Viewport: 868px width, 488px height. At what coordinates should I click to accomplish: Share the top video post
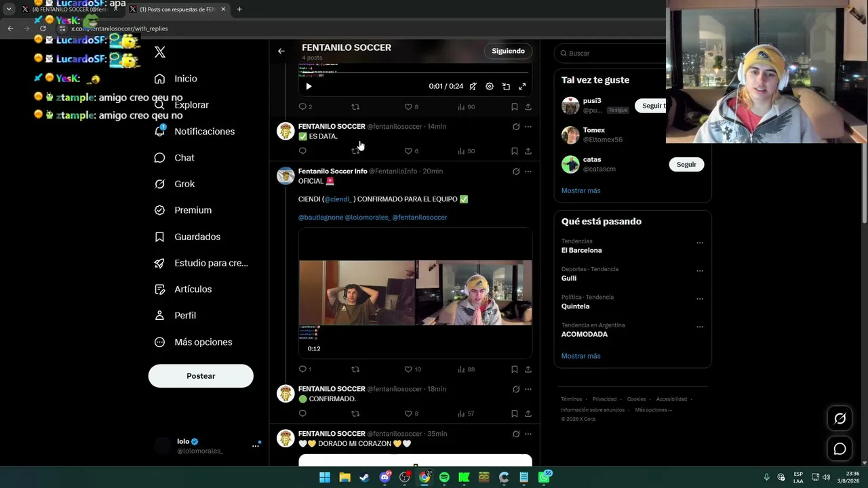pos(528,107)
